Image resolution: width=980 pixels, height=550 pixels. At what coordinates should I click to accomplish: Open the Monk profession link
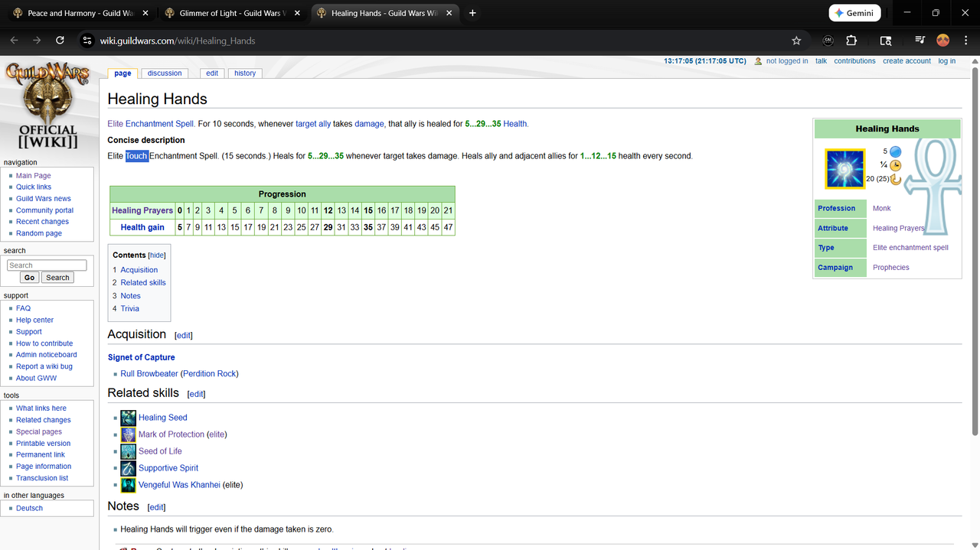click(x=882, y=208)
